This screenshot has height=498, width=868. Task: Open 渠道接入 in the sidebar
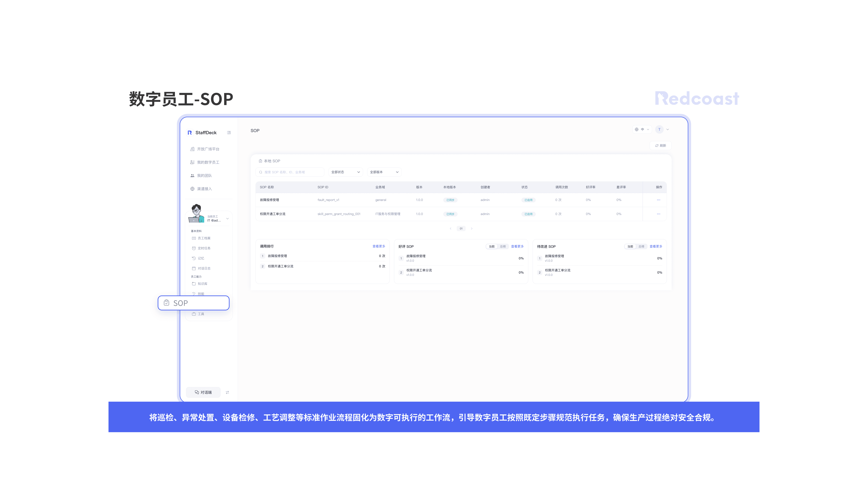coord(204,189)
